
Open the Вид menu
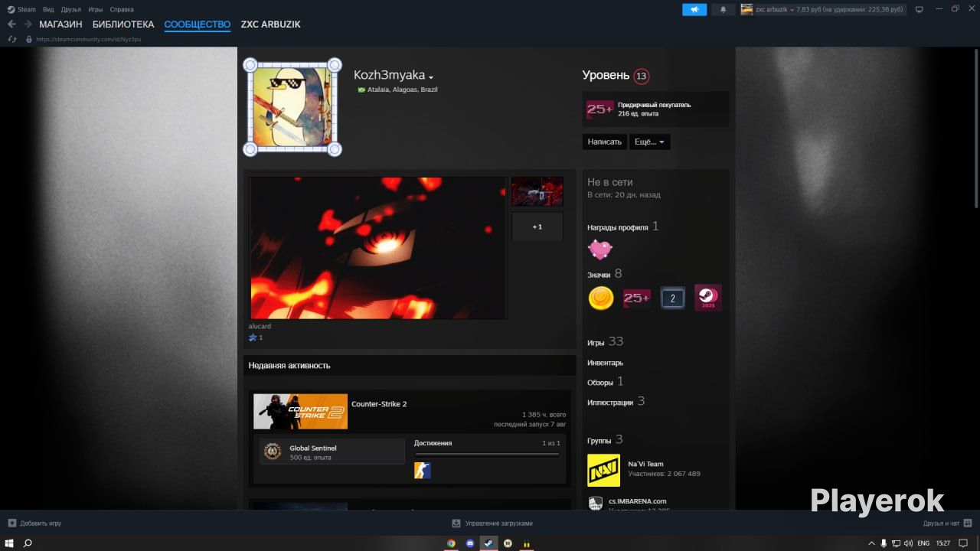[x=48, y=9]
